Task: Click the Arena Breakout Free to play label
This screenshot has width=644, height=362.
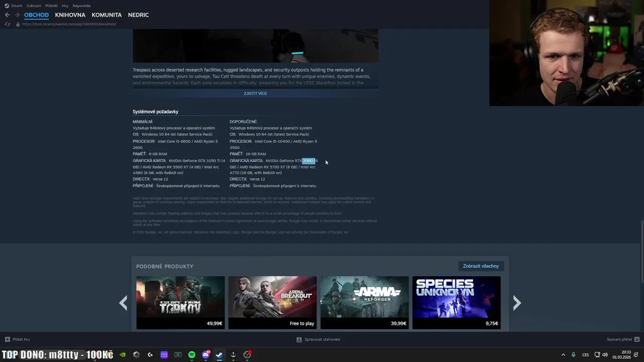Action: (x=302, y=323)
